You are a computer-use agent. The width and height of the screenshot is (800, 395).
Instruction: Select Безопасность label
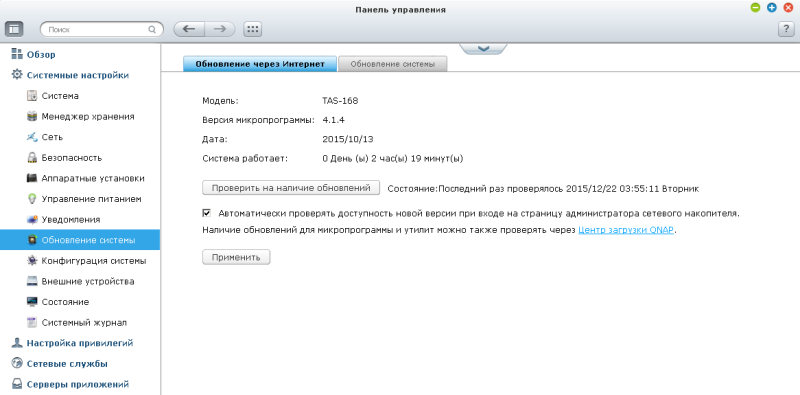pos(72,158)
